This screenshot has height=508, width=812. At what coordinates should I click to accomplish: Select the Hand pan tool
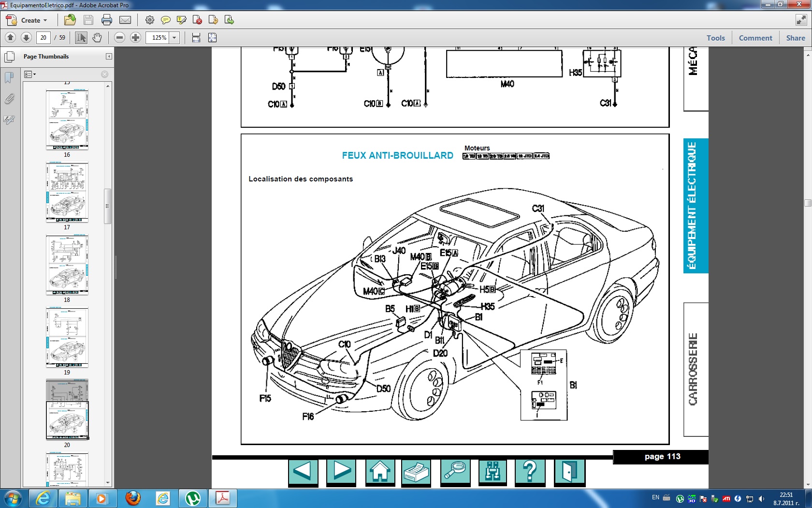tap(97, 38)
